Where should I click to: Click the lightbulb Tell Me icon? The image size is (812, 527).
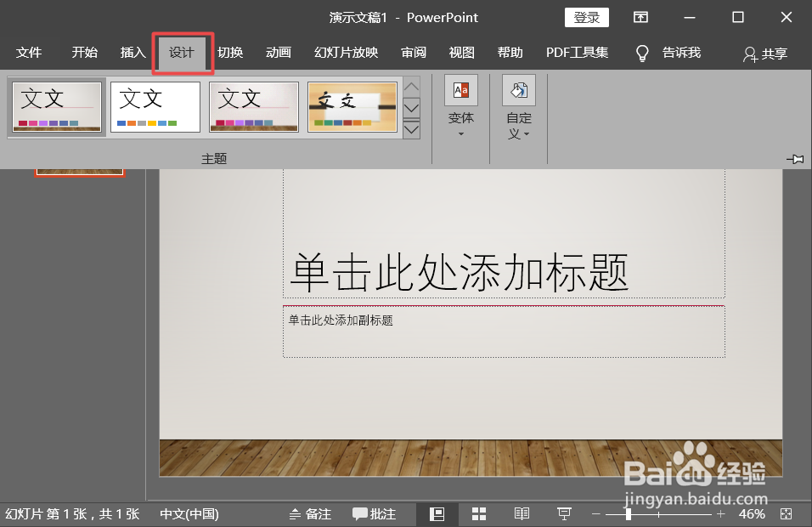point(642,53)
